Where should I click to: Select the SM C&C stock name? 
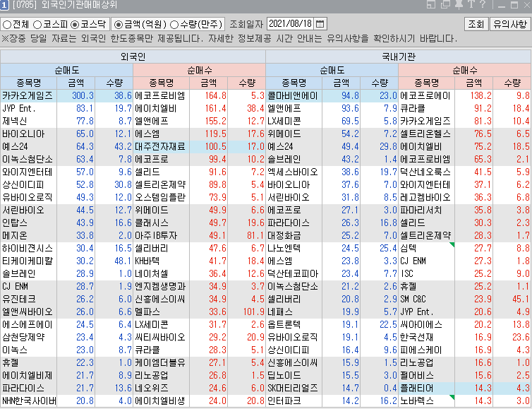(x=413, y=300)
